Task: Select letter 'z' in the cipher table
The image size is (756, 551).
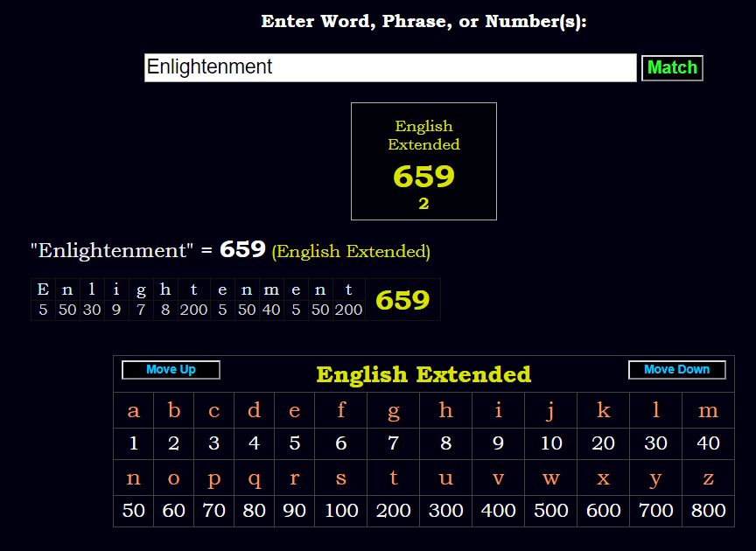Action: coord(708,478)
